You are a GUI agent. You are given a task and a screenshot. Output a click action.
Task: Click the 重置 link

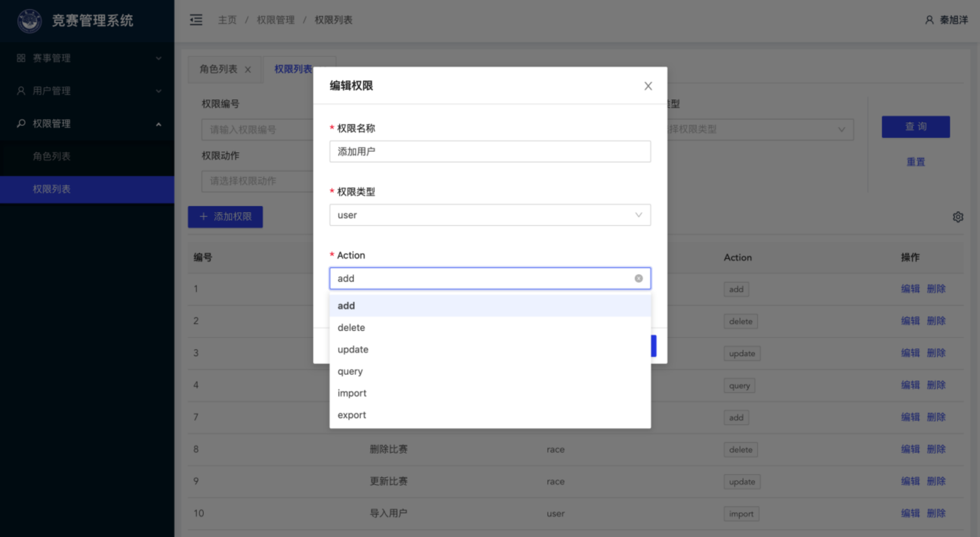(915, 162)
